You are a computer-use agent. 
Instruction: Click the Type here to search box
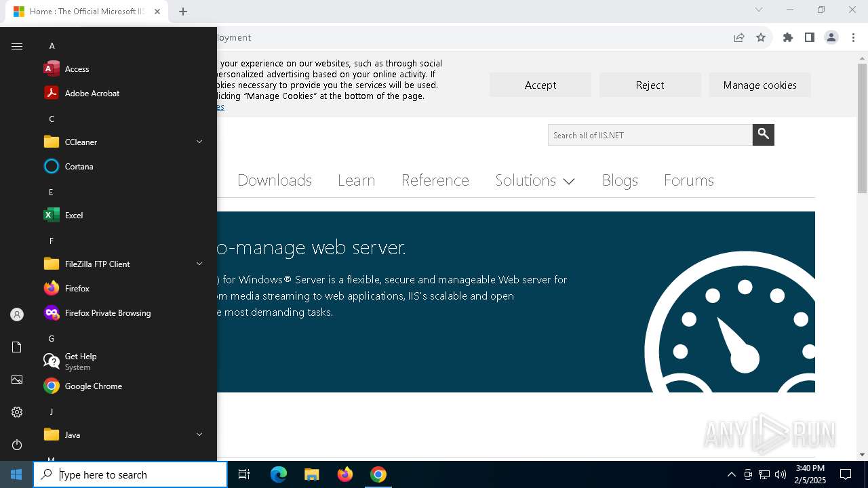pyautogui.click(x=130, y=474)
